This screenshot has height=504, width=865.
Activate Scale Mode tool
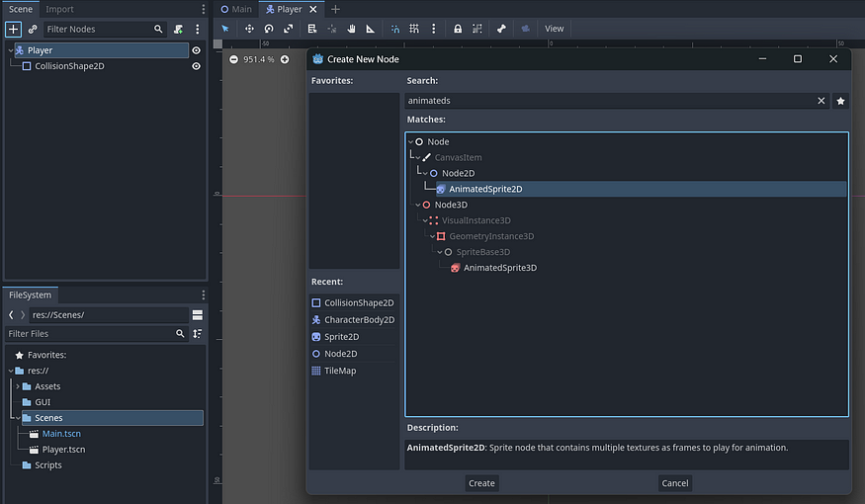[x=288, y=29]
